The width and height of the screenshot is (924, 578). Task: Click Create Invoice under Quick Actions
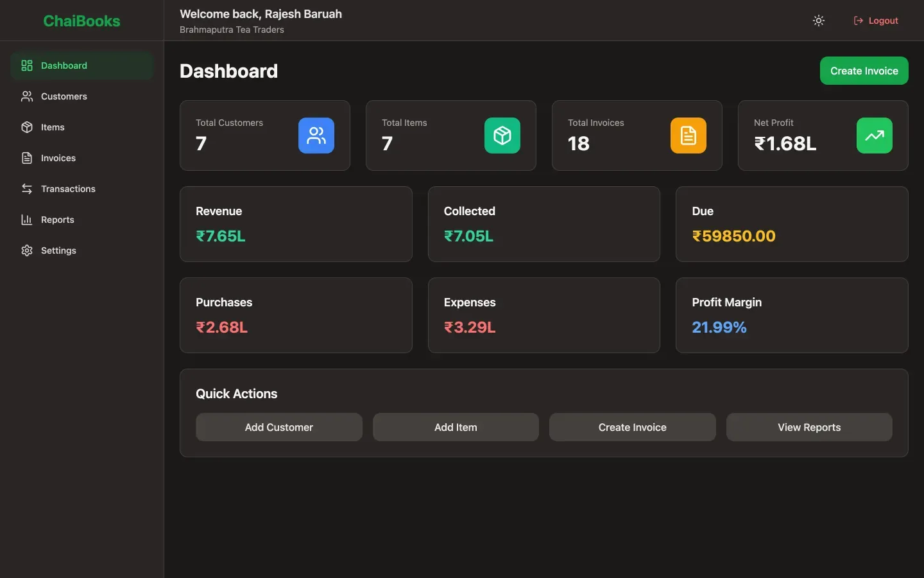pyautogui.click(x=633, y=427)
